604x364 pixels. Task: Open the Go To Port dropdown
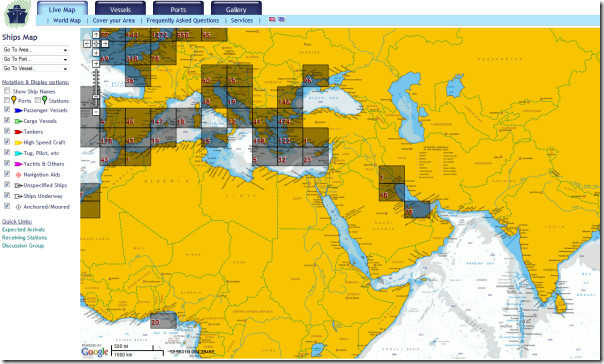[x=35, y=59]
